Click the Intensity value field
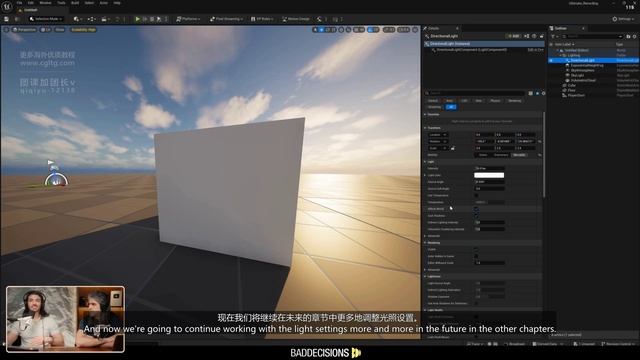Screen dimensions: 640x360 tap(489, 168)
